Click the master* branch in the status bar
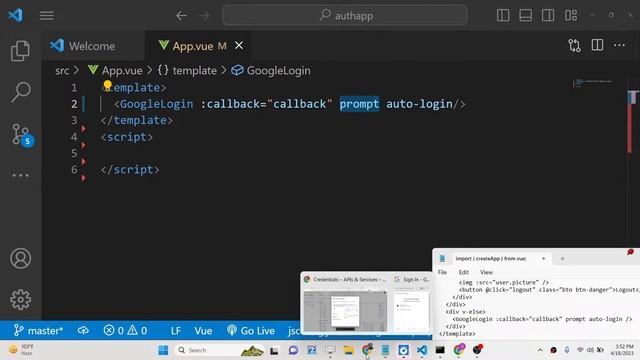This screenshot has height=360, width=640. [38, 330]
